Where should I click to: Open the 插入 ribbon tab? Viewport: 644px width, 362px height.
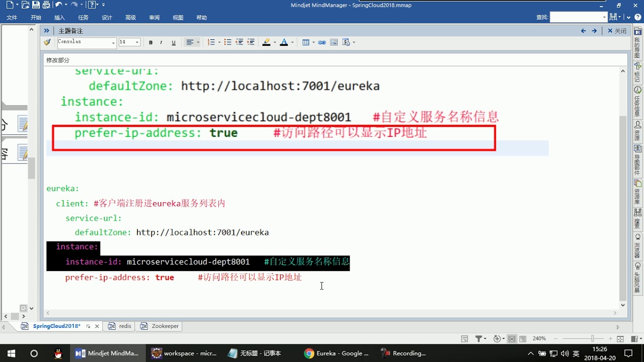[59, 18]
